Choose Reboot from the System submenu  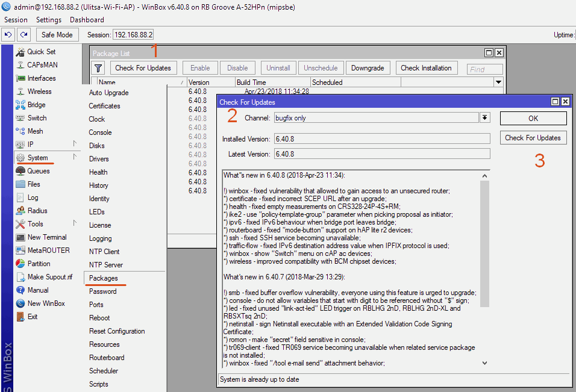coord(99,318)
